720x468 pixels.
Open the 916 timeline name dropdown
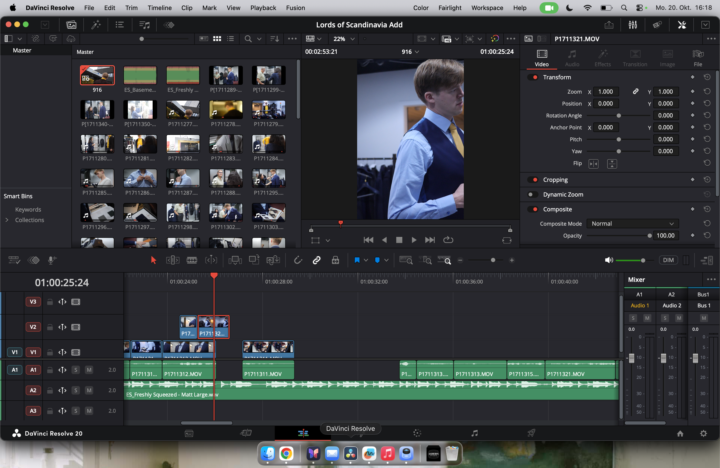coord(411,52)
